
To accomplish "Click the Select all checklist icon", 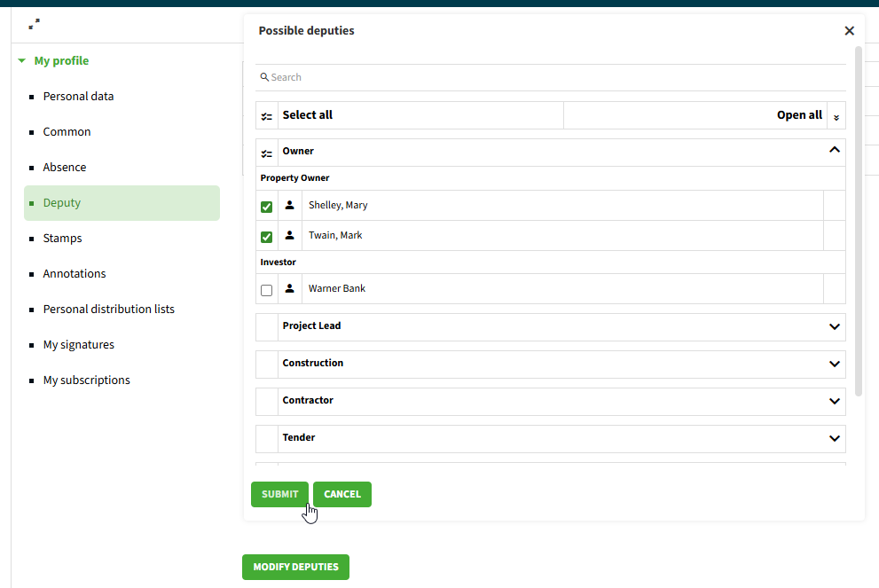I will [x=267, y=116].
